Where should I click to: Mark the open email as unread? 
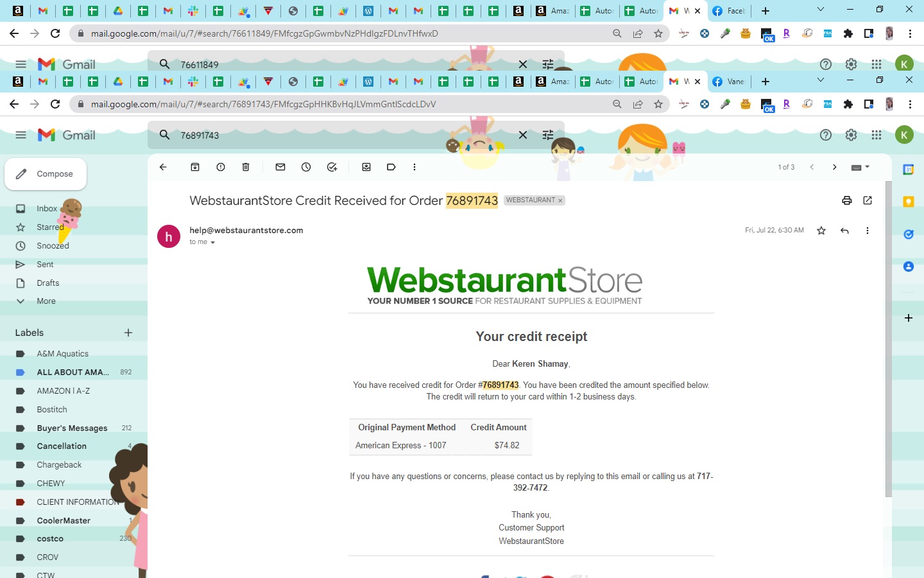[x=280, y=167]
